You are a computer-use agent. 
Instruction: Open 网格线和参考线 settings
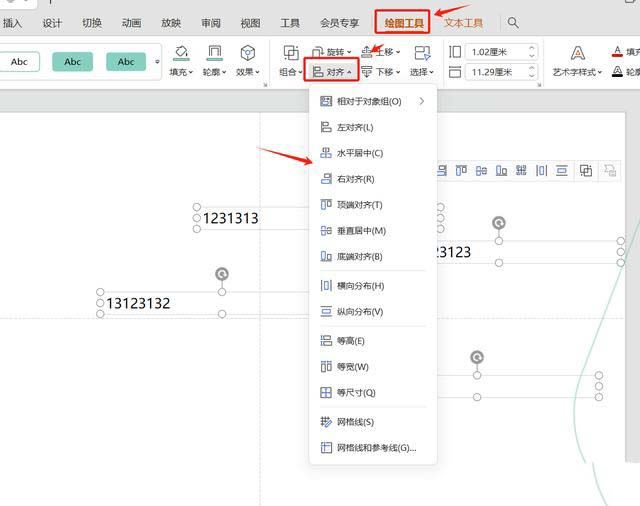375,448
